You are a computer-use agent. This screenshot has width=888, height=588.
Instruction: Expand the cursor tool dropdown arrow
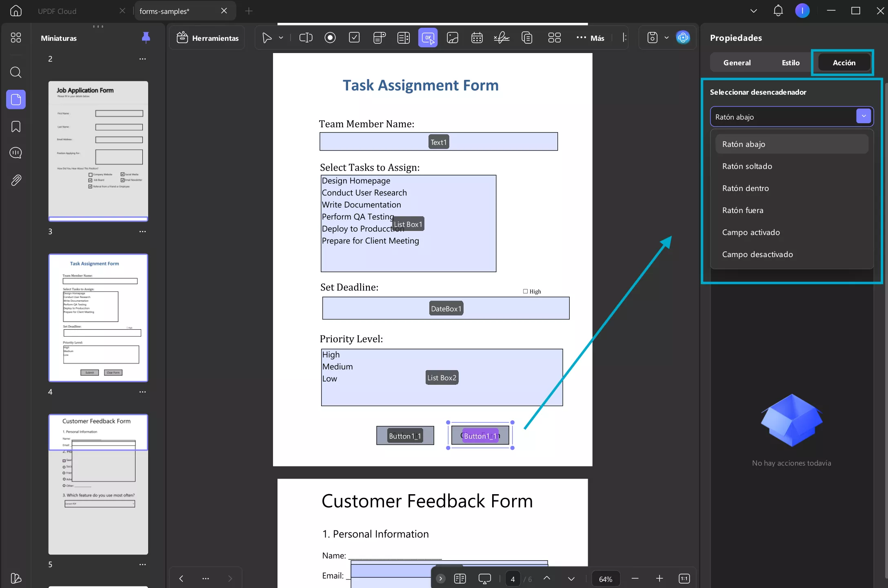click(x=281, y=38)
